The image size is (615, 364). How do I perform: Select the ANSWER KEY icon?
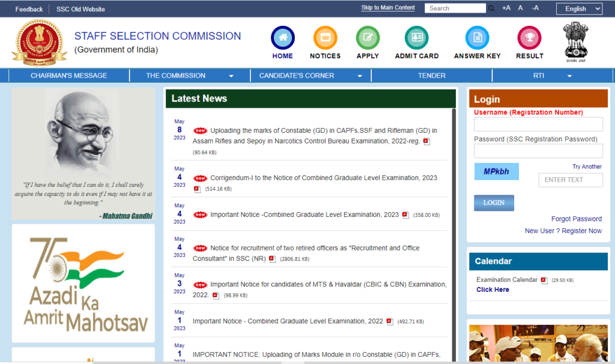476,37
